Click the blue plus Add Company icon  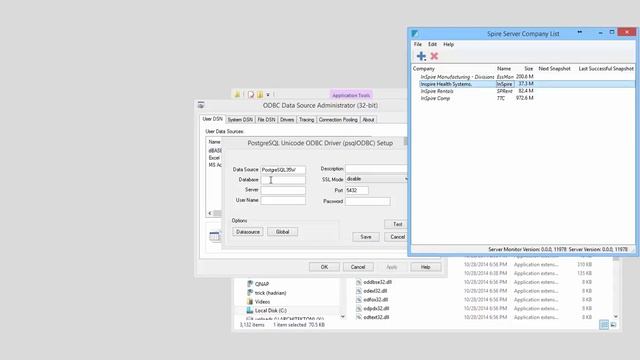coord(421,56)
